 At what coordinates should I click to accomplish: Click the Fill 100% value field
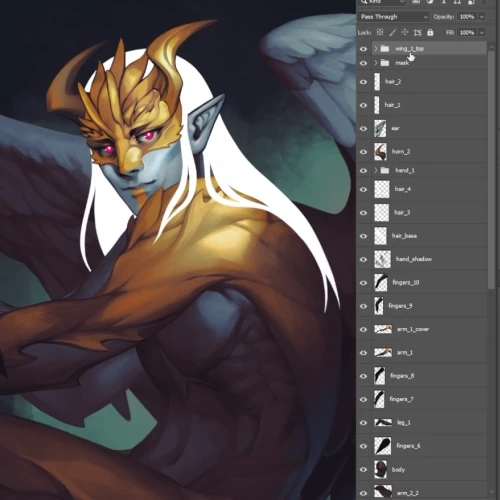467,32
